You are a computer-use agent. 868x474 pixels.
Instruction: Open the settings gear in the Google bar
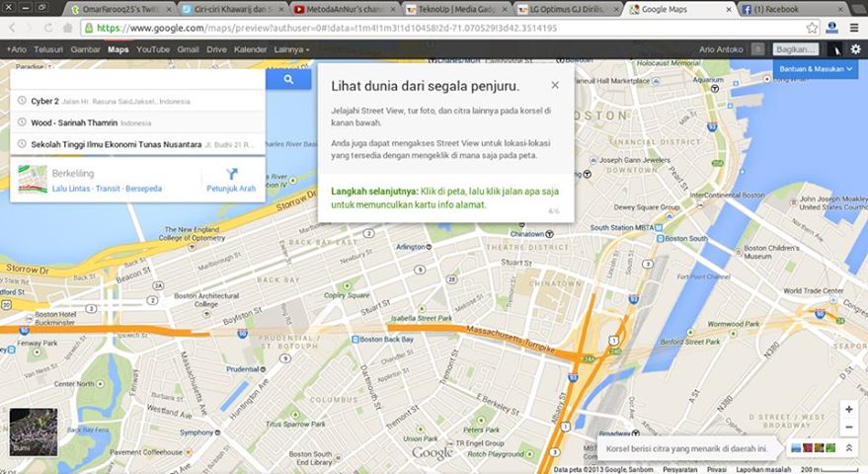coord(856,49)
